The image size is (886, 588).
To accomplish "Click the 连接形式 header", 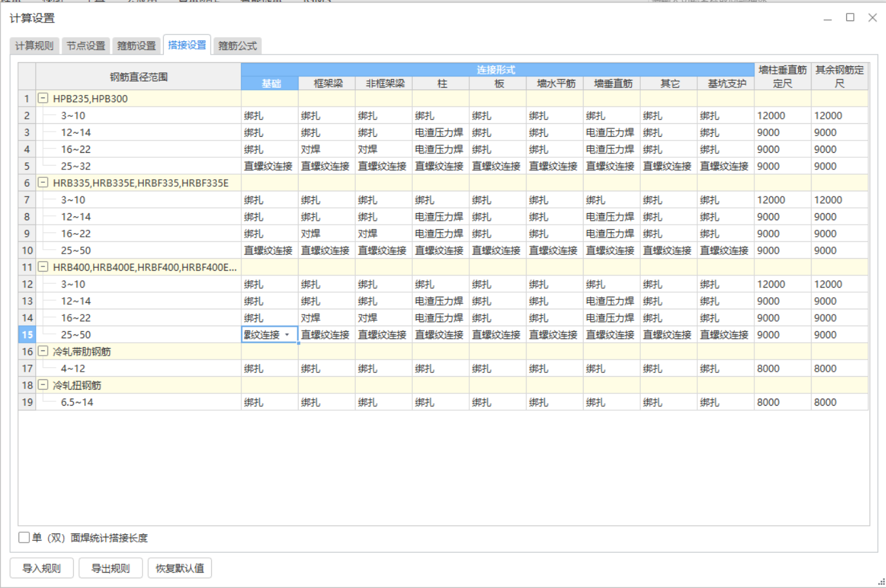I will point(498,69).
